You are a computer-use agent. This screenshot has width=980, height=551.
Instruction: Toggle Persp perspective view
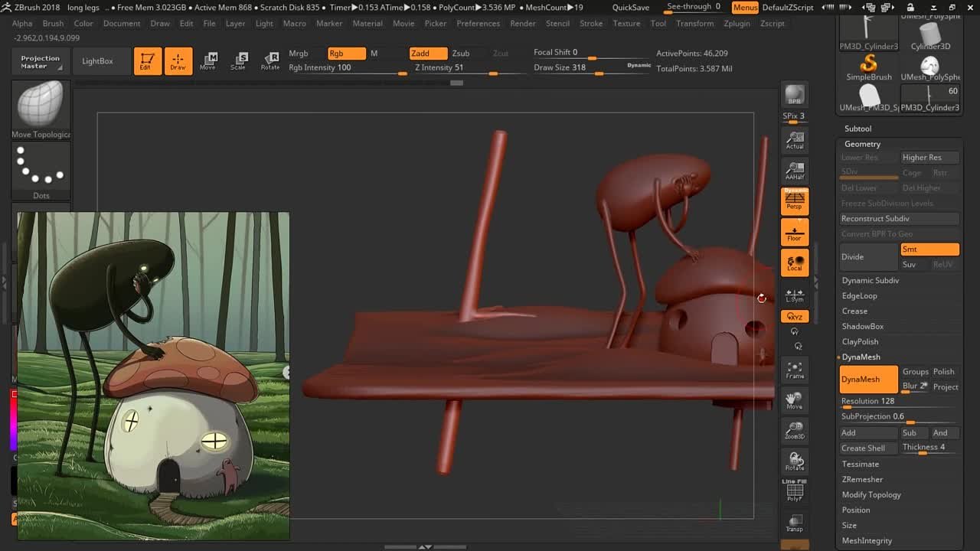[x=795, y=201]
